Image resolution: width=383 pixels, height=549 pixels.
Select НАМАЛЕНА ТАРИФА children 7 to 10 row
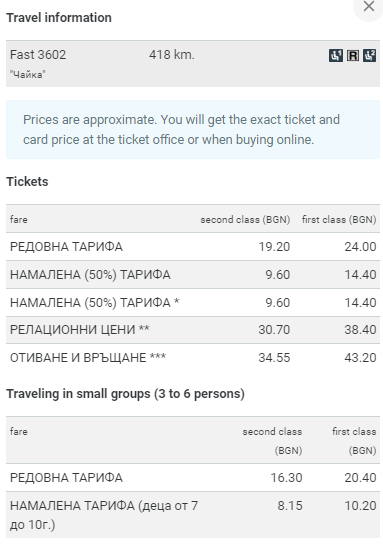(x=193, y=515)
